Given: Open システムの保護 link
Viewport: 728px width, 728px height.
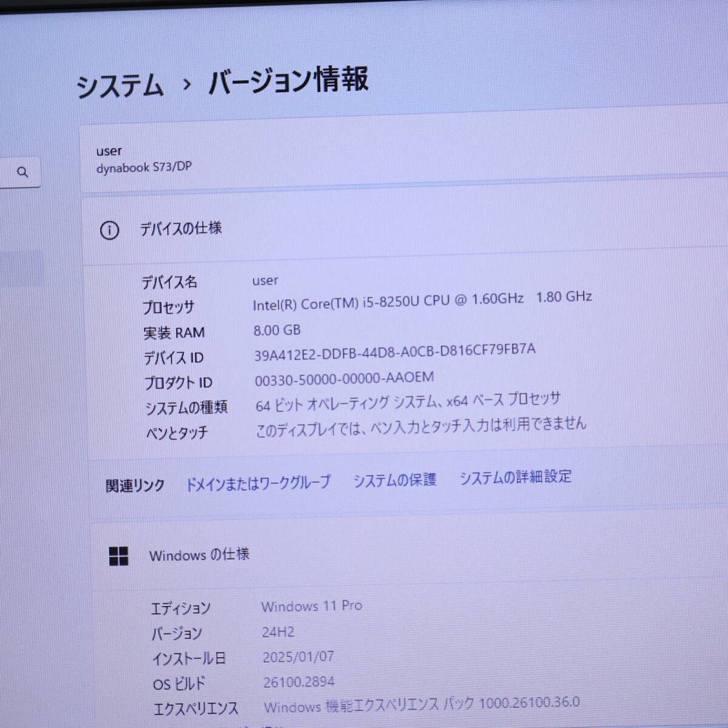Looking at the screenshot, I should point(394,480).
